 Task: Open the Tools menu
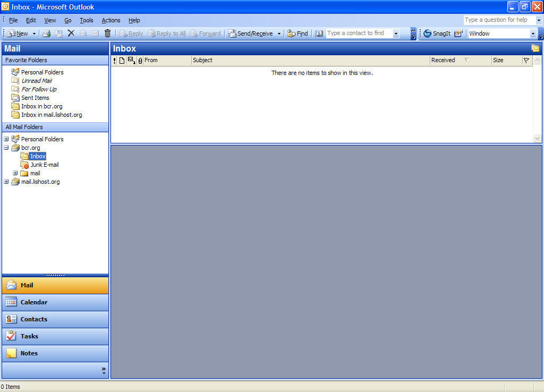point(86,20)
